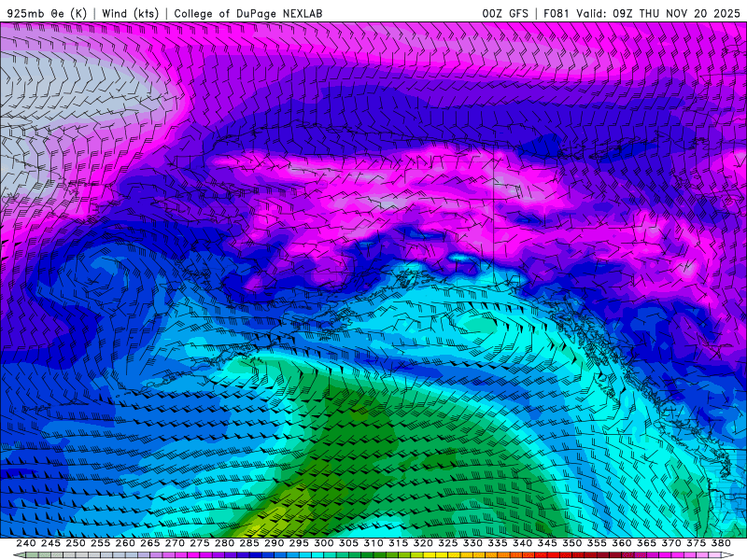The image size is (747, 560).
Task: Click the '00Z GFS' model run label
Action: [505, 13]
